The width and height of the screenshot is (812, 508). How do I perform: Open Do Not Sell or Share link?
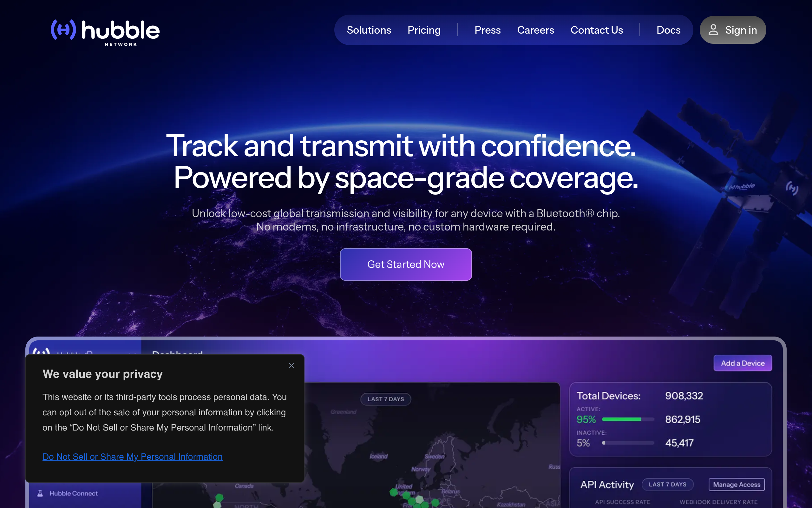coord(133,457)
